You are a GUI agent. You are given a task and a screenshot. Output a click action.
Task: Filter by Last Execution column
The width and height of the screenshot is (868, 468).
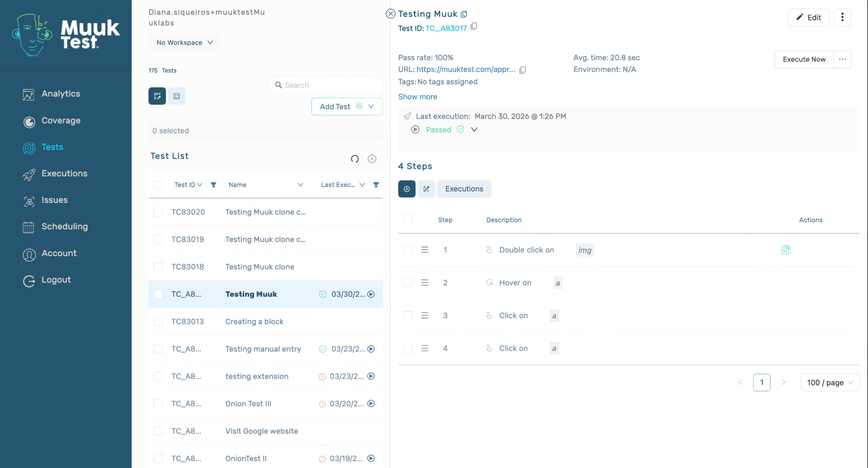click(376, 185)
